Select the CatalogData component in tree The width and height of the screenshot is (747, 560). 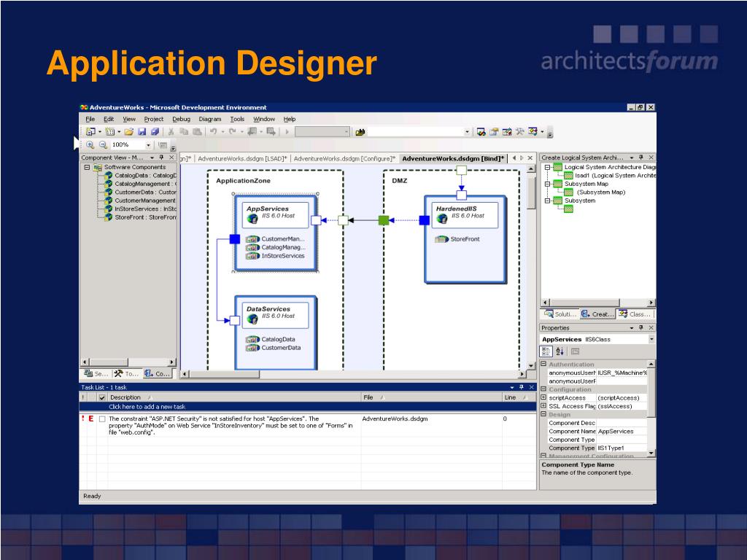tap(145, 175)
